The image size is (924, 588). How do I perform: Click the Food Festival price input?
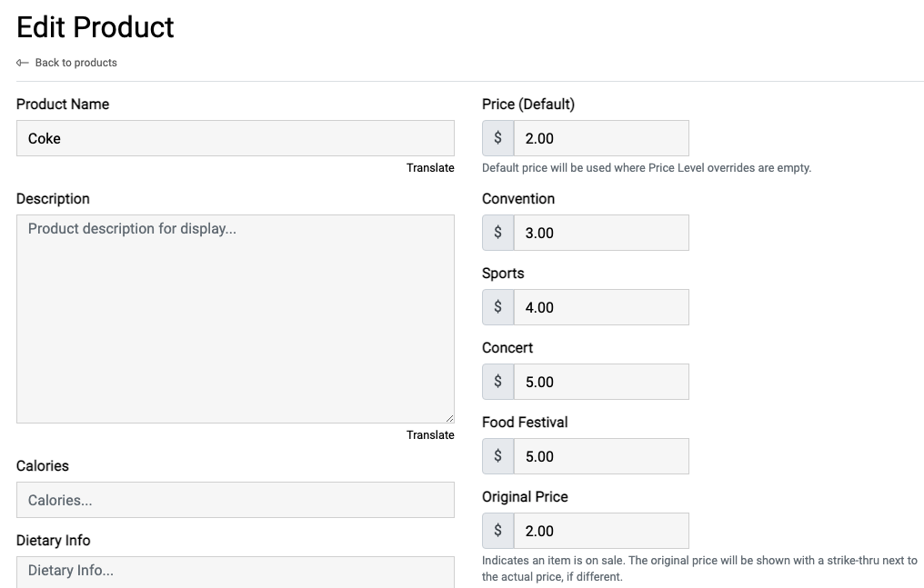[600, 455]
